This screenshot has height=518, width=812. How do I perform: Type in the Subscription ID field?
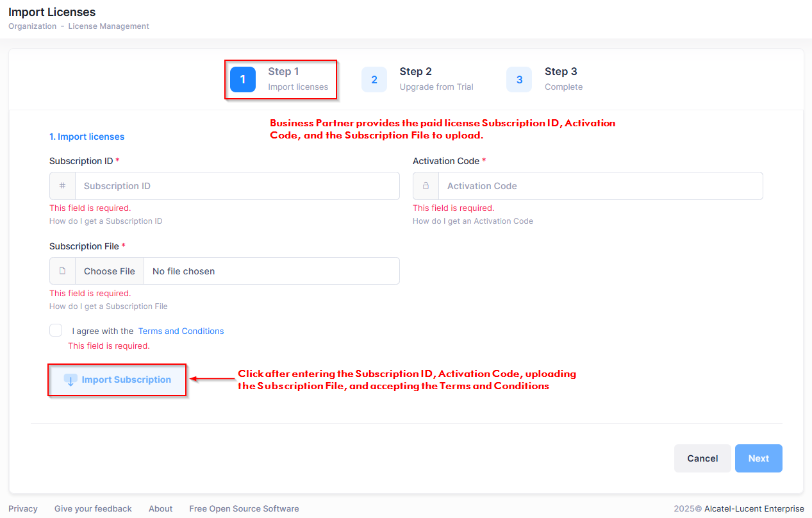(237, 186)
